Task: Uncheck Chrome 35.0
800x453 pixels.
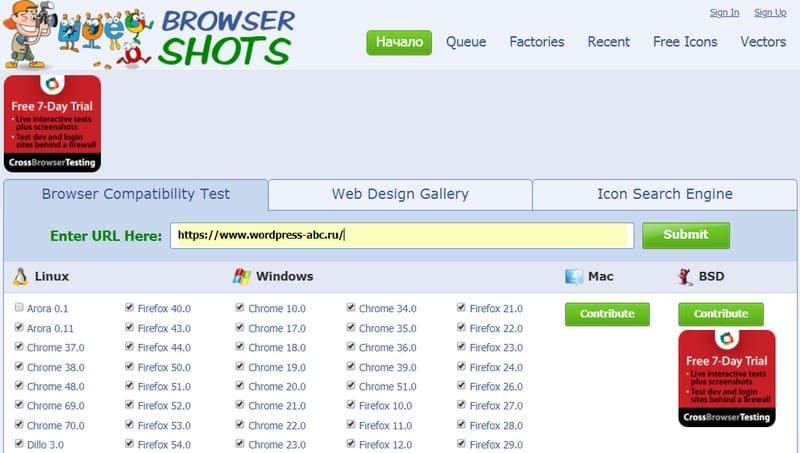Action: click(351, 327)
